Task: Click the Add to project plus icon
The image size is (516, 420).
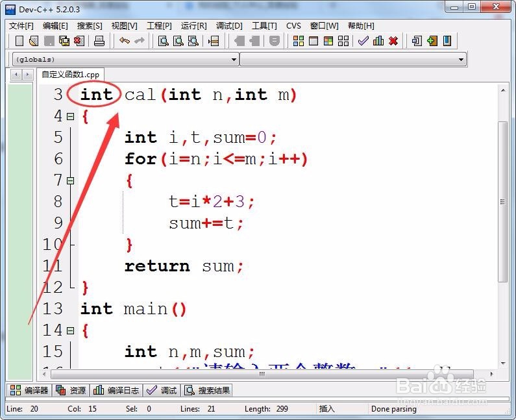Action: click(432, 41)
